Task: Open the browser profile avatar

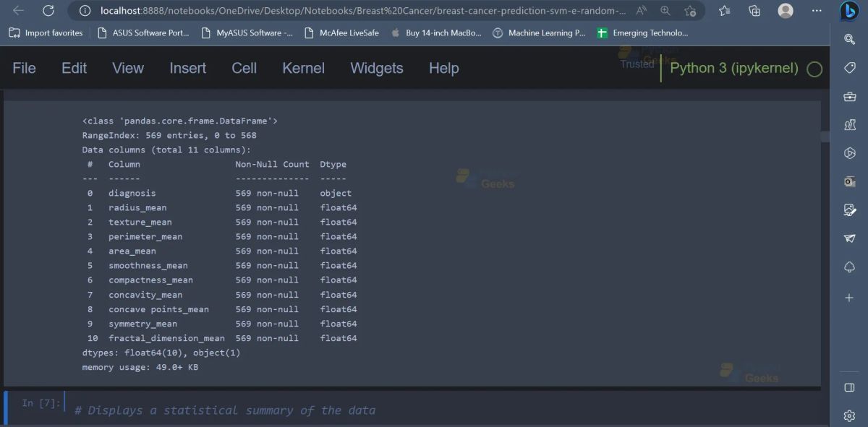Action: pos(786,11)
